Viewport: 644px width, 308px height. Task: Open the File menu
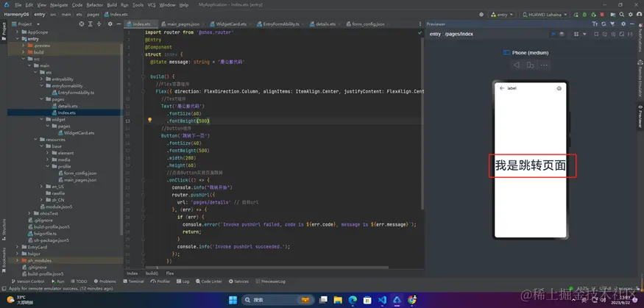(18, 5)
